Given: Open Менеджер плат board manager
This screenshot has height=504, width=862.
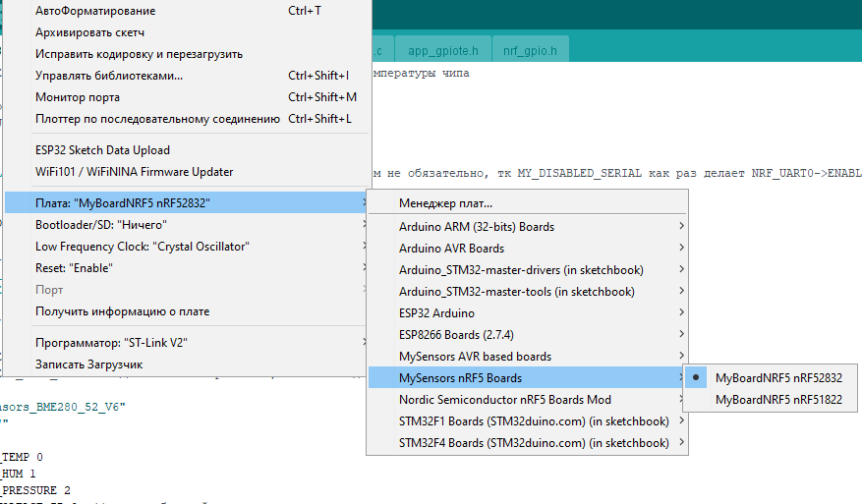Looking at the screenshot, I should point(445,203).
